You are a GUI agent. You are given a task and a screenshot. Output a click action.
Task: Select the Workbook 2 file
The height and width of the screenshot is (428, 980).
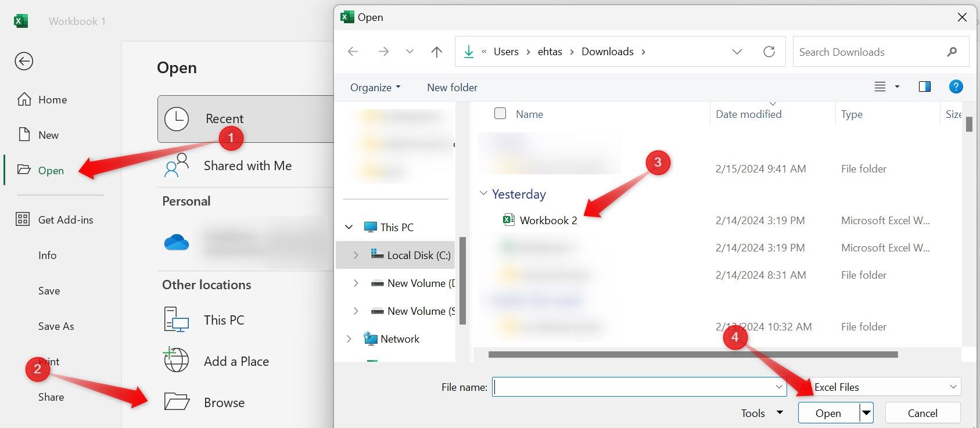pyautogui.click(x=548, y=221)
